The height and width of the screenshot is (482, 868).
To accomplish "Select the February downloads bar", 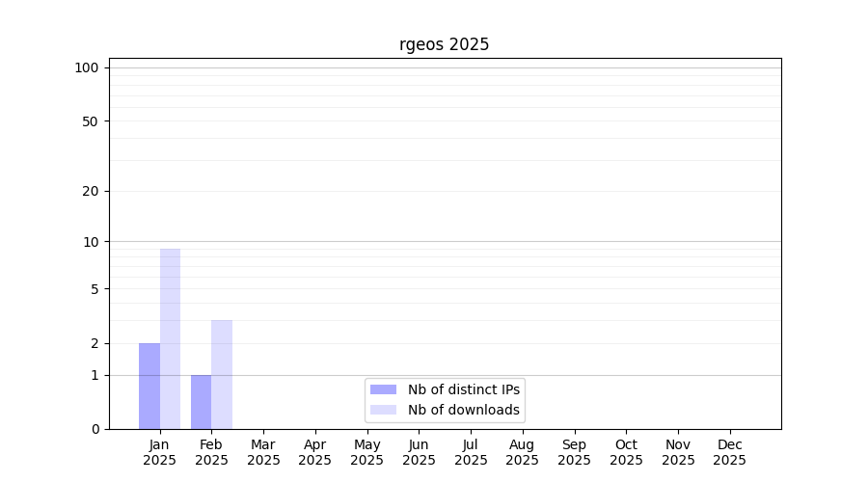I will click(x=222, y=374).
